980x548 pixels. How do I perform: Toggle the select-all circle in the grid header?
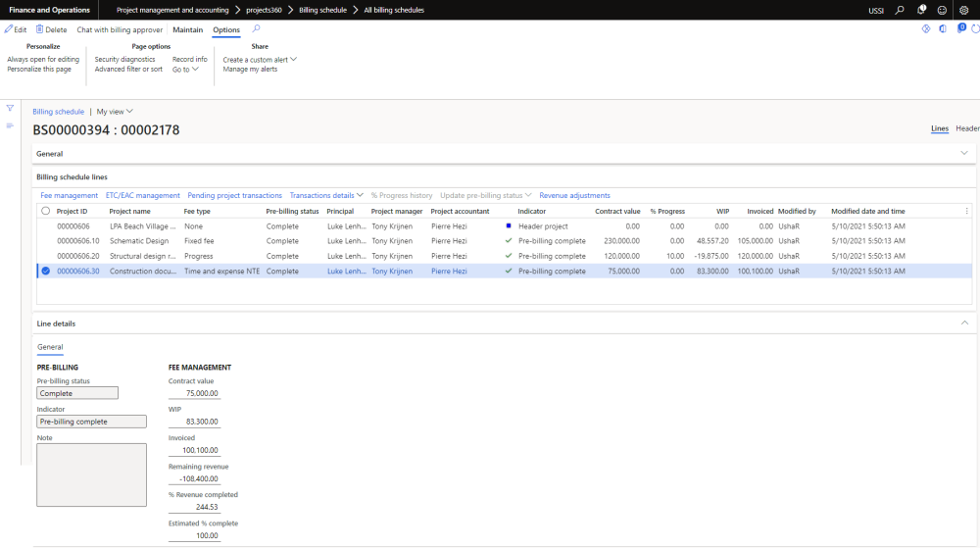pyautogui.click(x=45, y=211)
